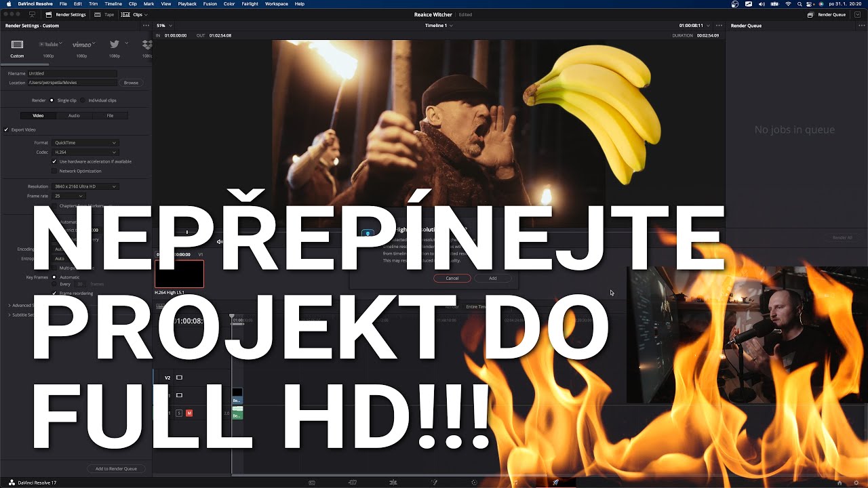Image resolution: width=868 pixels, height=488 pixels.
Task: Select Automatic key frames radio button
Action: tap(54, 277)
